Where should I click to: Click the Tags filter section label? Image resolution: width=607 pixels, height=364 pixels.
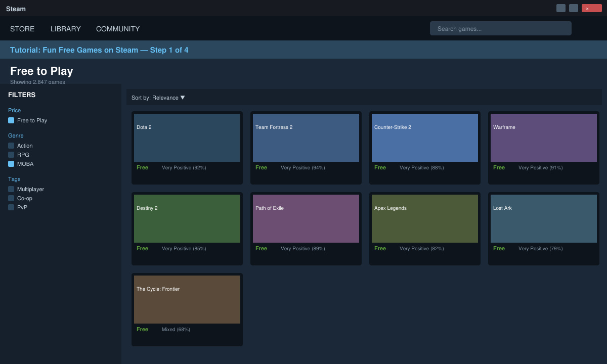coord(14,179)
